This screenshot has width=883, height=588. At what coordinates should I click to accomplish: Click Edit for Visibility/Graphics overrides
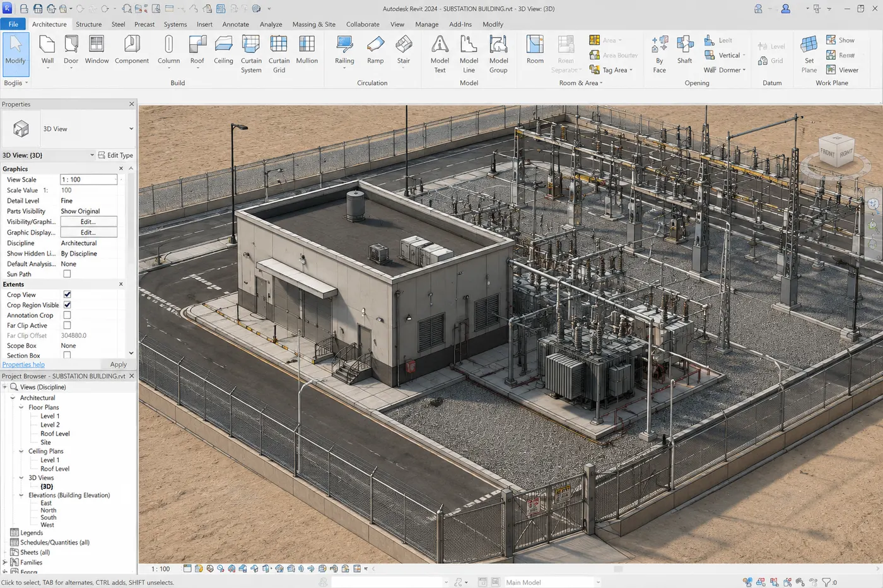tap(88, 222)
